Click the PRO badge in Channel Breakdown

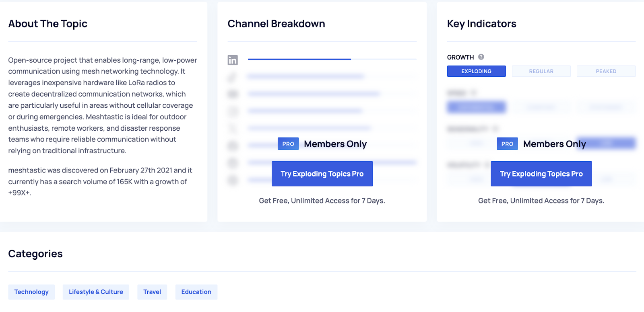click(288, 144)
